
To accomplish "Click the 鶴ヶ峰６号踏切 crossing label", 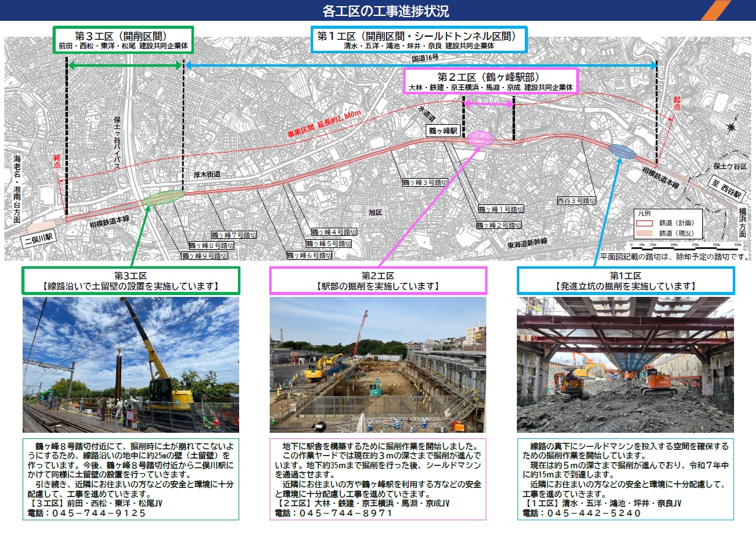I will [x=309, y=255].
